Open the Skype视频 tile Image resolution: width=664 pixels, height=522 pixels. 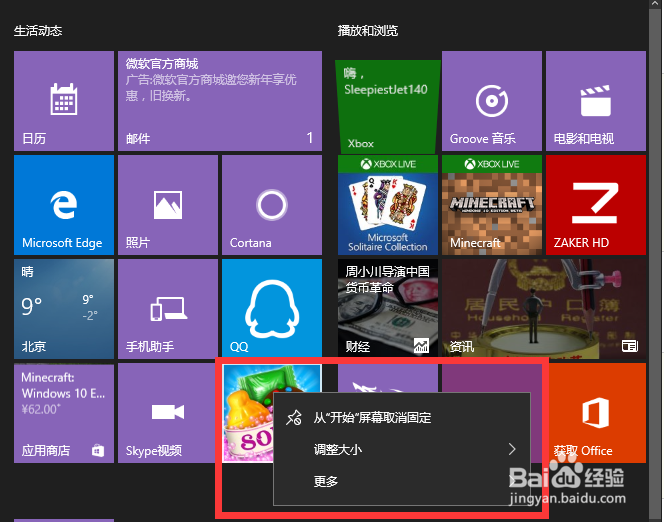click(x=168, y=413)
